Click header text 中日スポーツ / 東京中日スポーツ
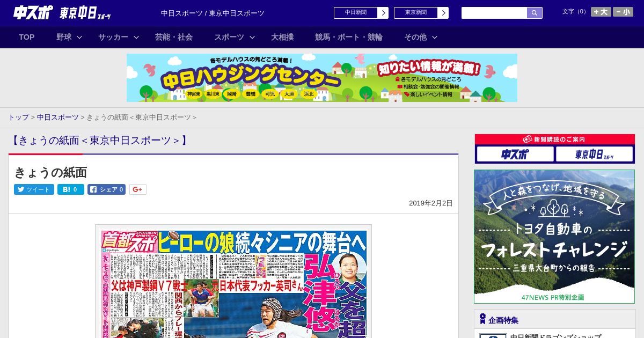This screenshot has width=644, height=338. 213,13
